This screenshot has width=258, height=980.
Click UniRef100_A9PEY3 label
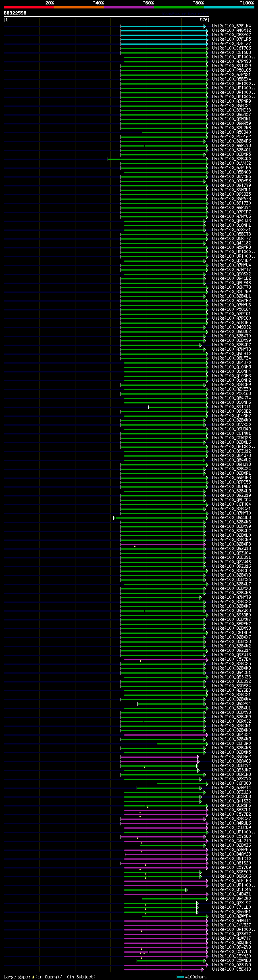coord(231,146)
